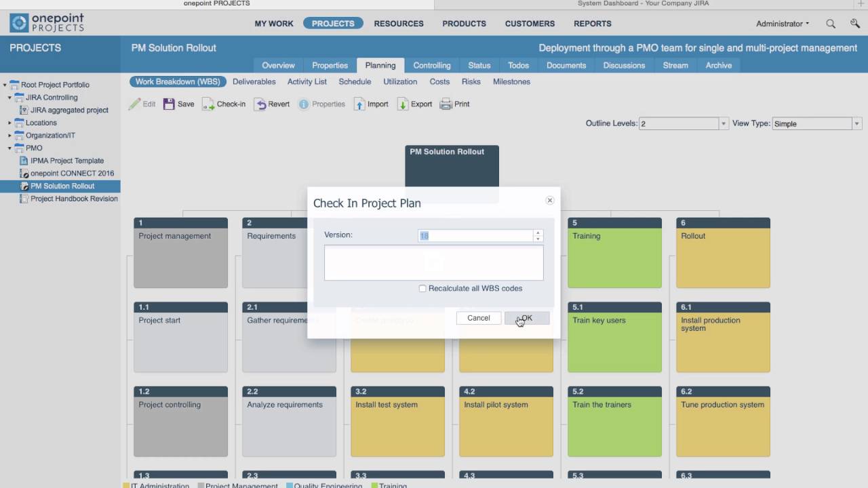This screenshot has height=488, width=868.
Task: Switch to the Controlling tab
Action: coord(432,65)
